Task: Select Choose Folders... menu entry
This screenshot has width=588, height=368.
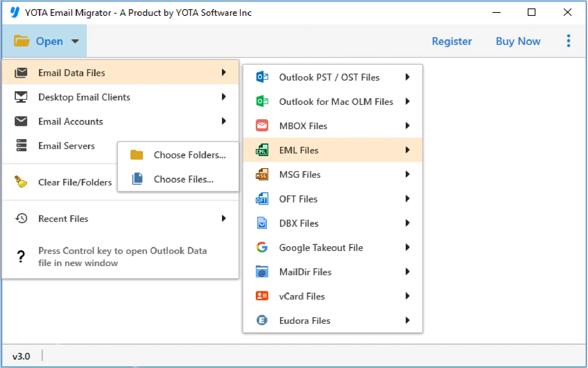Action: click(x=178, y=155)
